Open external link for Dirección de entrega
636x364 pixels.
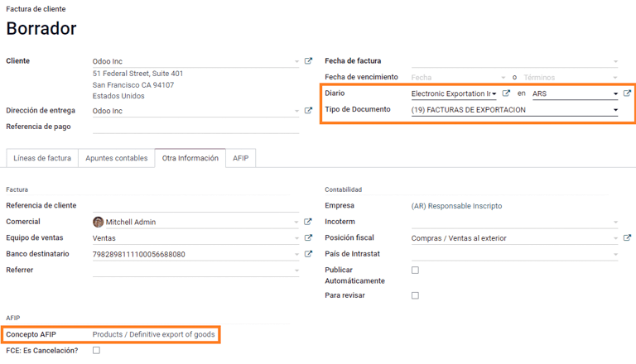point(309,111)
